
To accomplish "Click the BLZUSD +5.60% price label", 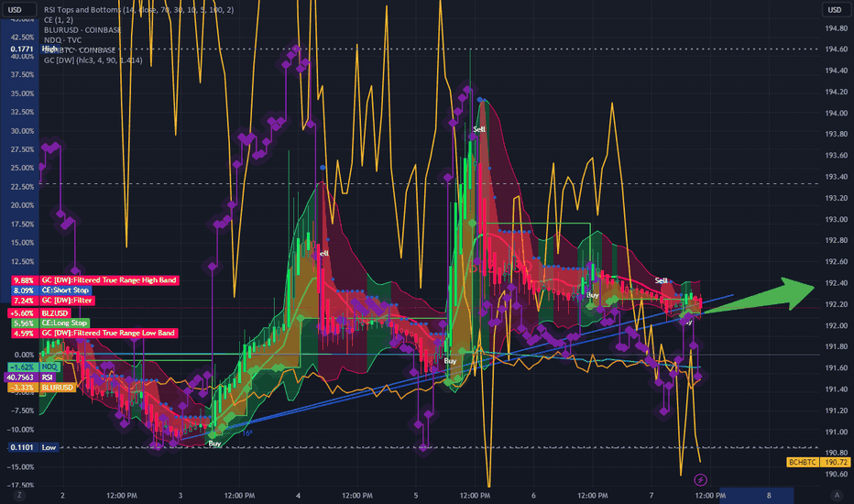I will pos(39,313).
